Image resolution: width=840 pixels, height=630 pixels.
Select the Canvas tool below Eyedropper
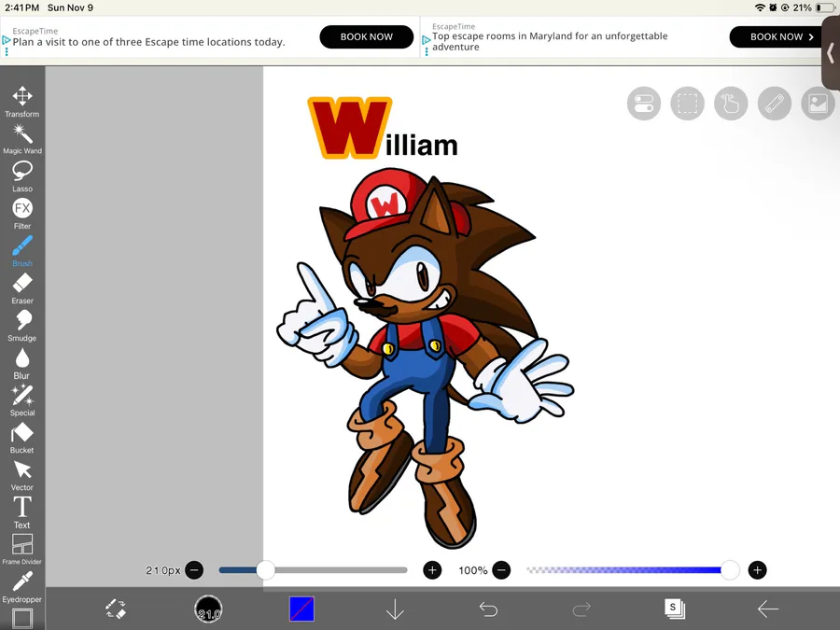(x=22, y=618)
